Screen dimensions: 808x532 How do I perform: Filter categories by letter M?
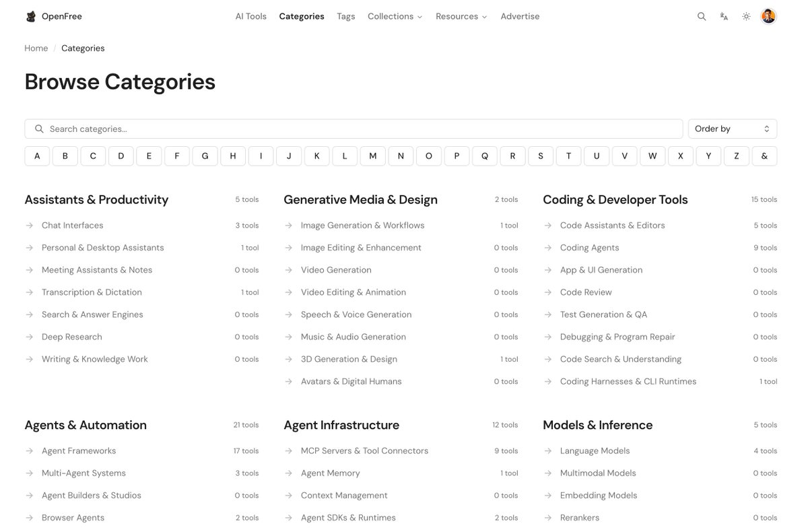coord(372,156)
